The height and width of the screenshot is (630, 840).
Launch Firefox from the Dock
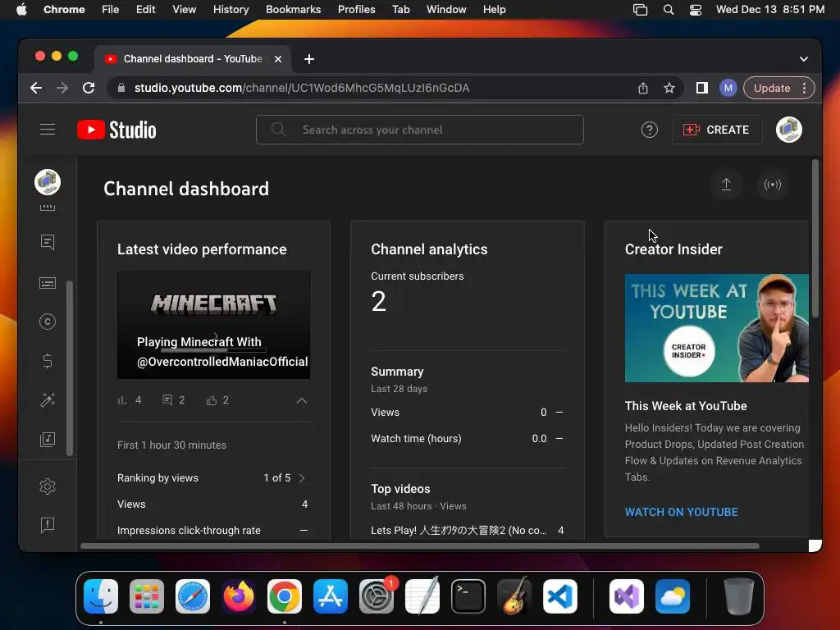tap(239, 596)
